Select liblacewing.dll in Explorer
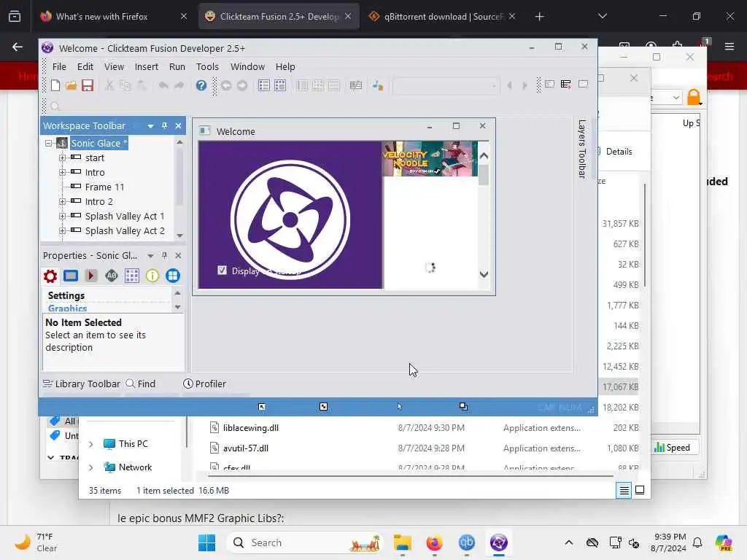Screen dimensions: 747x560 point(251,427)
